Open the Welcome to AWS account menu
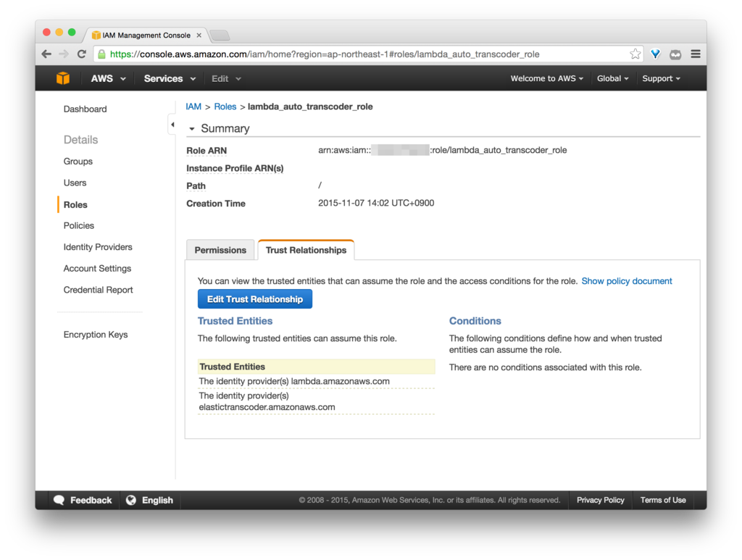The width and height of the screenshot is (742, 560). point(546,78)
